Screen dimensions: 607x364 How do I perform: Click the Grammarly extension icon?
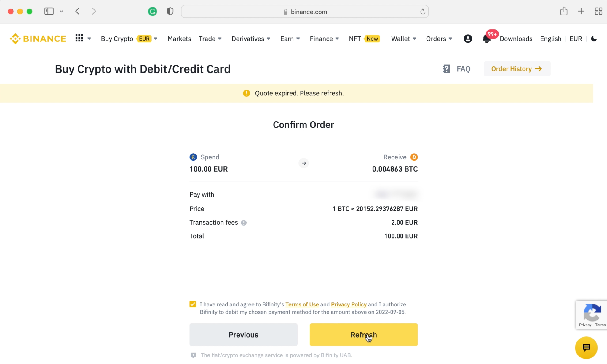(x=152, y=12)
